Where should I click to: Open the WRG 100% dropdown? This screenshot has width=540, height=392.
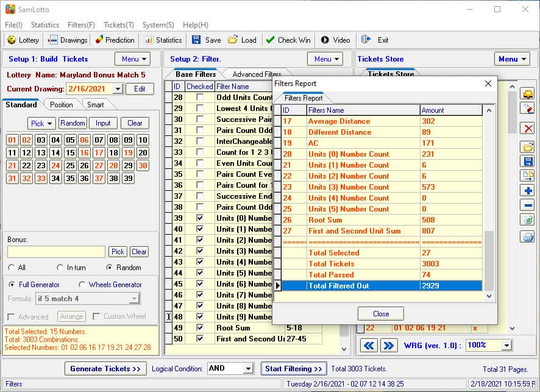pyautogui.click(x=506, y=345)
